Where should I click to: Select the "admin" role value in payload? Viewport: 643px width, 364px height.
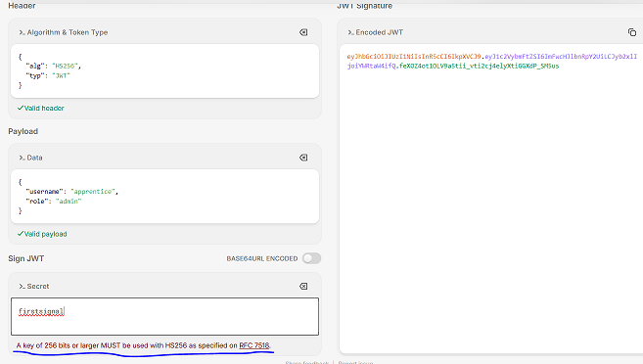click(x=69, y=202)
